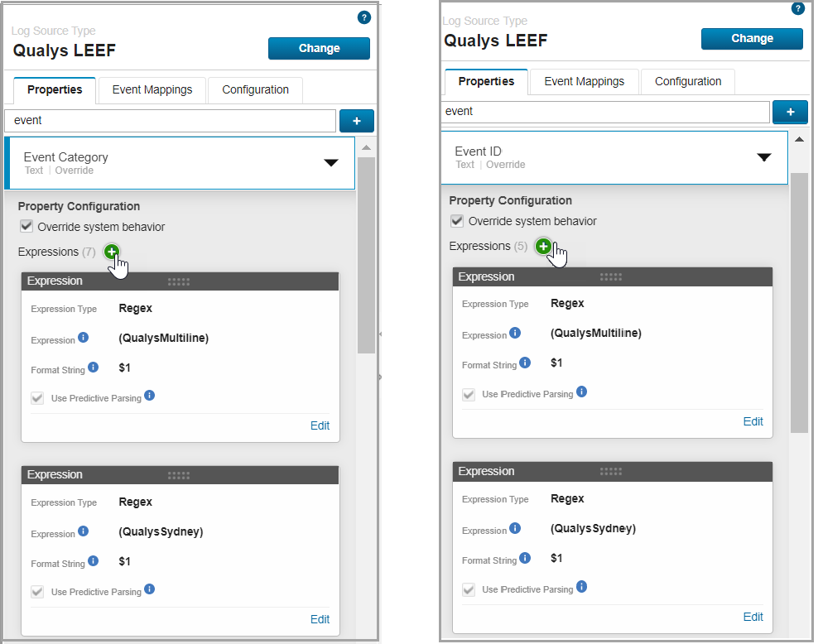Switch to left Event Mappings tab
The width and height of the screenshot is (823, 644).
(x=152, y=89)
